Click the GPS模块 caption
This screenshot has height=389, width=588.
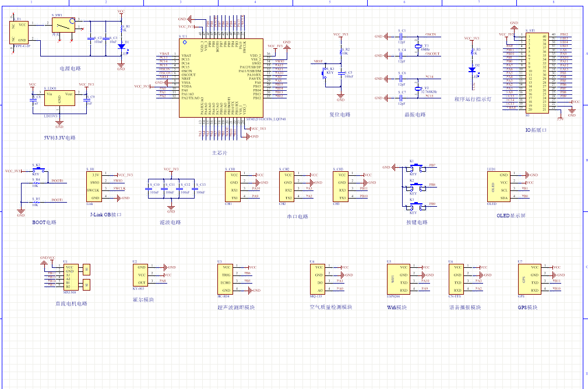527,307
